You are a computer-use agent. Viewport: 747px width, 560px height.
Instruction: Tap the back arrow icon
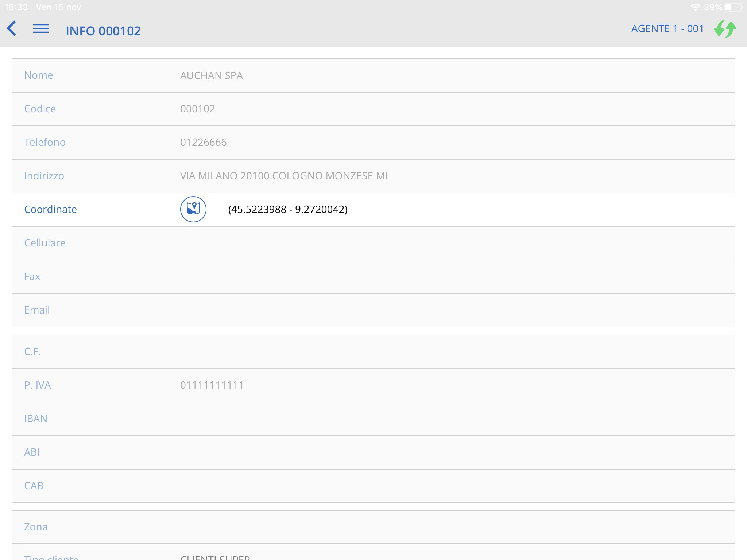point(12,28)
